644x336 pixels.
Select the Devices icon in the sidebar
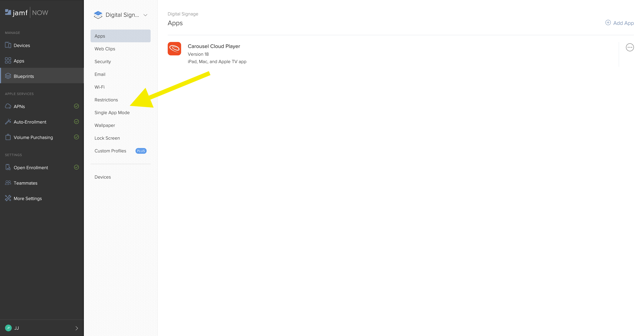tap(8, 45)
